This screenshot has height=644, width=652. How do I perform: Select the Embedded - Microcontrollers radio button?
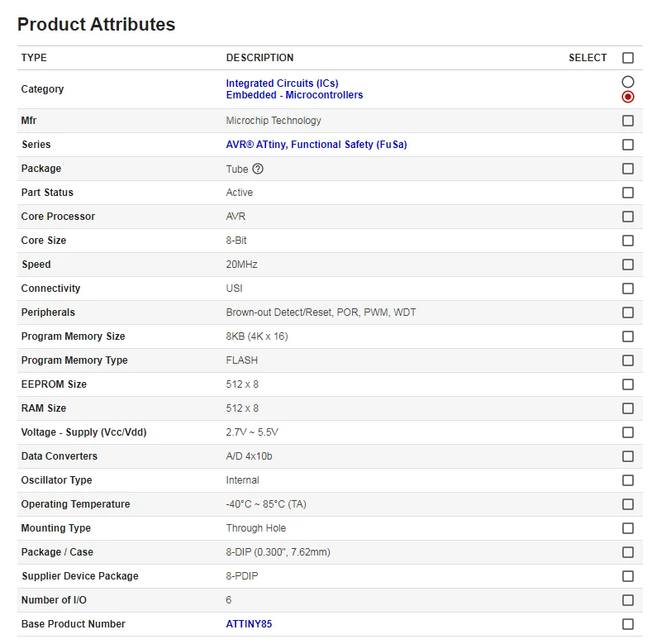[628, 97]
